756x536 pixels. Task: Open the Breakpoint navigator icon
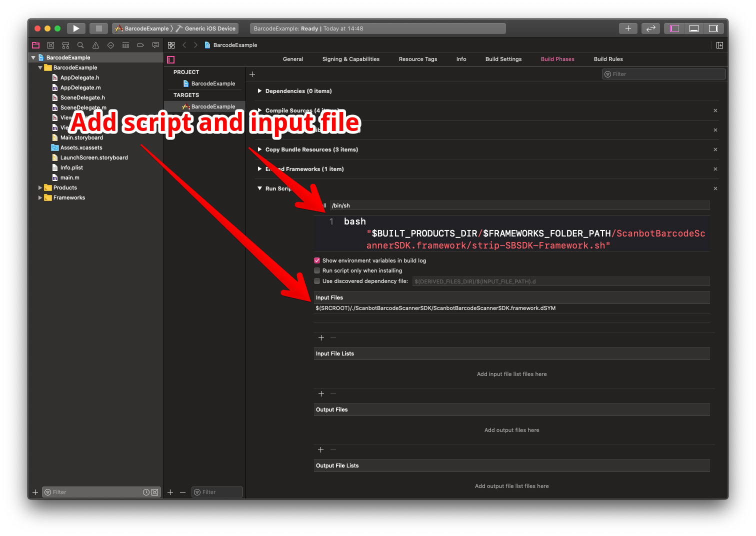(140, 45)
